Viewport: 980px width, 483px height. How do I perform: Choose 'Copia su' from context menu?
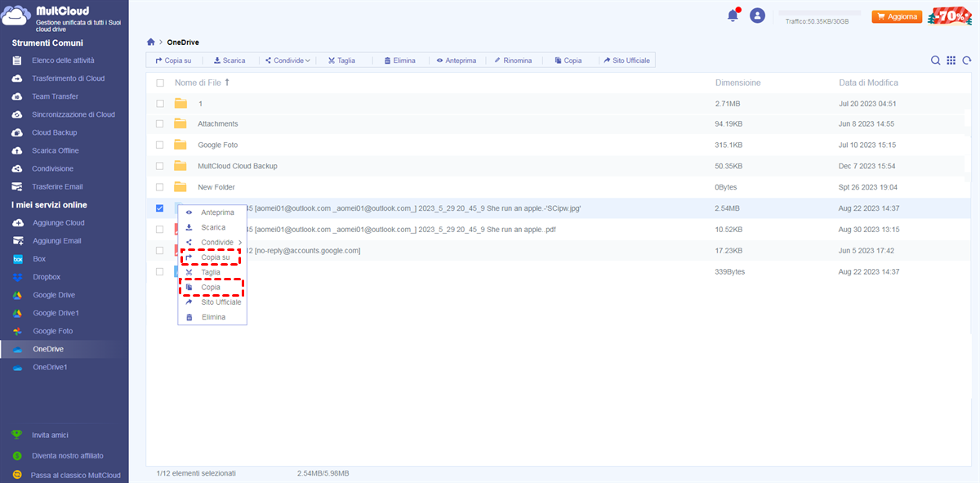click(215, 257)
